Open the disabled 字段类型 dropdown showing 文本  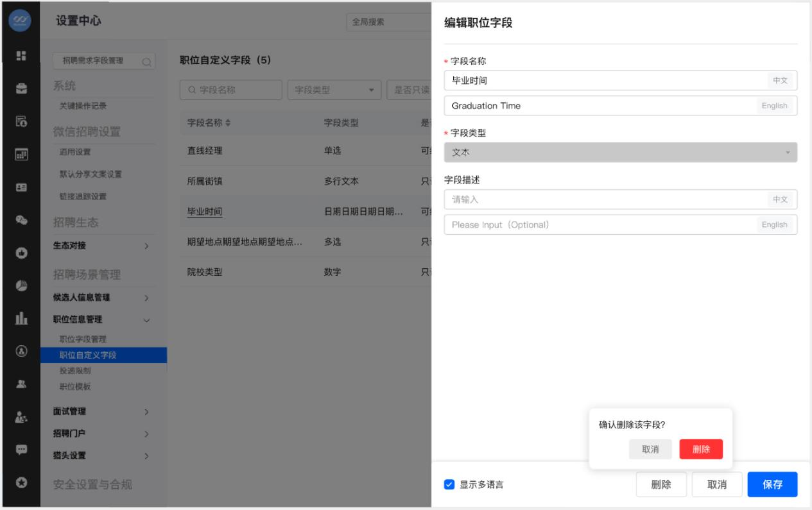pos(621,152)
